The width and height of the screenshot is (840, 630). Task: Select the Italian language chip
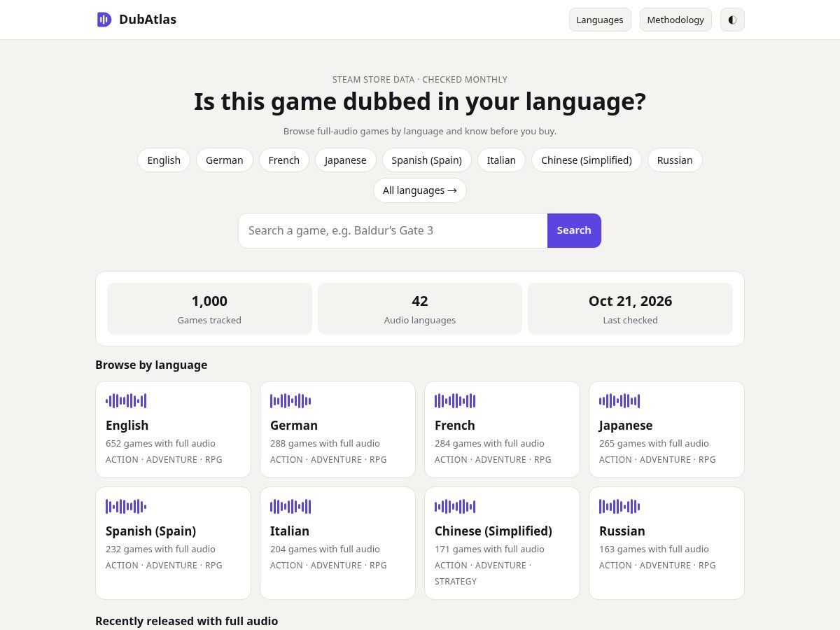(x=501, y=160)
